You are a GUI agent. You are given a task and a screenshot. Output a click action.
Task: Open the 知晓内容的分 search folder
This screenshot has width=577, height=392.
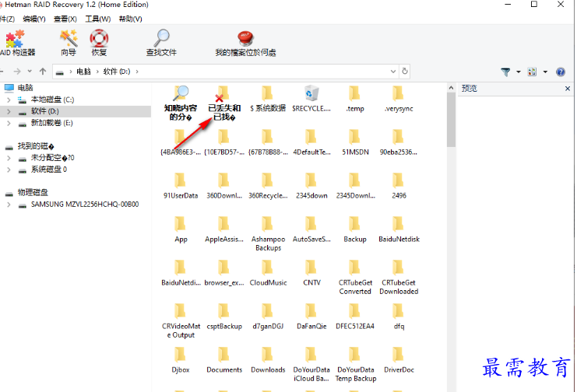click(181, 103)
